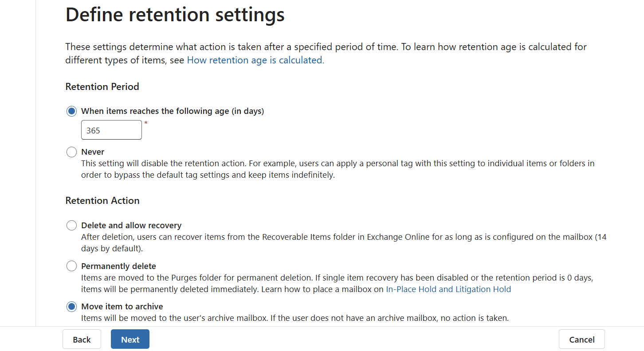Select 'Move item to archive' option
The height and width of the screenshot is (351, 644).
click(71, 306)
